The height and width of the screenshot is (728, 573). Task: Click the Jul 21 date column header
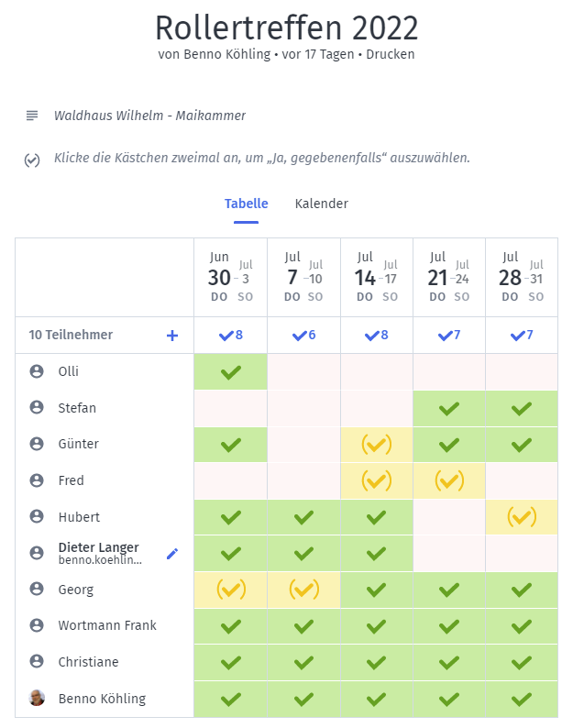click(449, 277)
